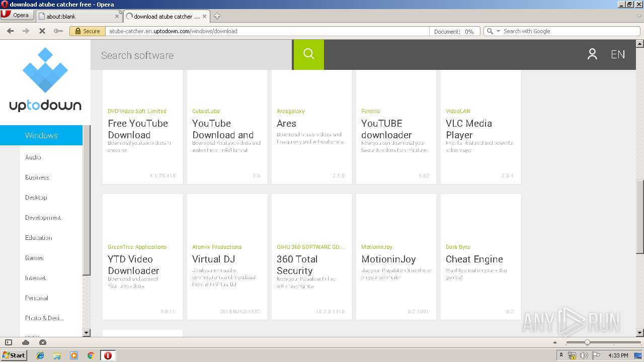Toggle the Opera panels button

click(x=9, y=342)
